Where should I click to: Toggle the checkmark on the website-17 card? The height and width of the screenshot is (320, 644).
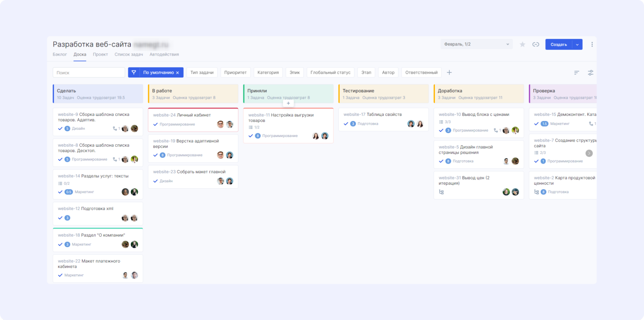(x=346, y=124)
